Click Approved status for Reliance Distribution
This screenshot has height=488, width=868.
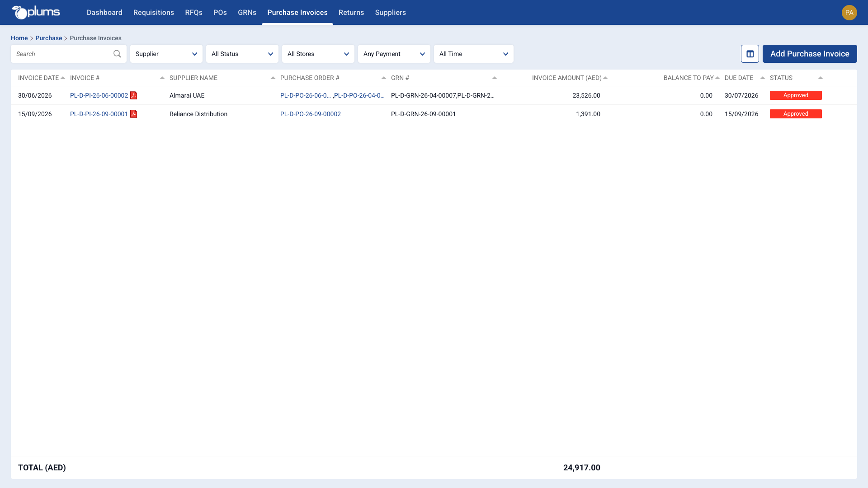[796, 114]
